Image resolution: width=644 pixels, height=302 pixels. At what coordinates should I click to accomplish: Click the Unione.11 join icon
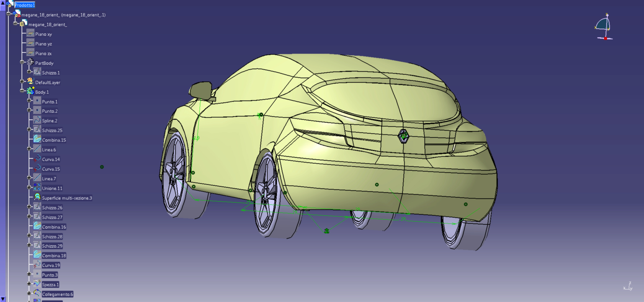pos(37,187)
